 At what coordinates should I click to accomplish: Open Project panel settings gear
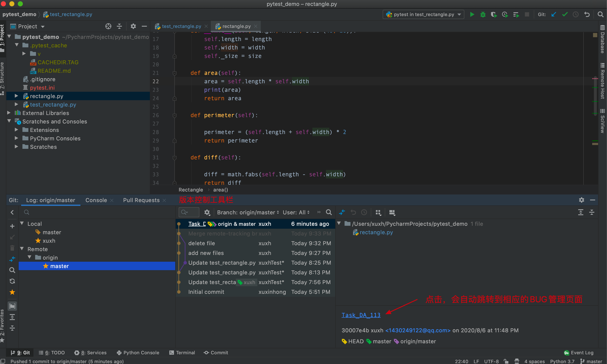133,26
